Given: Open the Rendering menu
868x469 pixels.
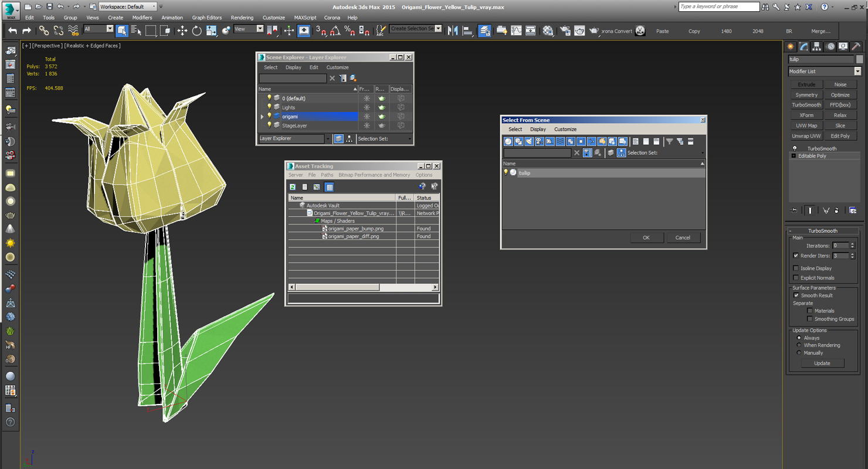Looking at the screenshot, I should (x=242, y=18).
